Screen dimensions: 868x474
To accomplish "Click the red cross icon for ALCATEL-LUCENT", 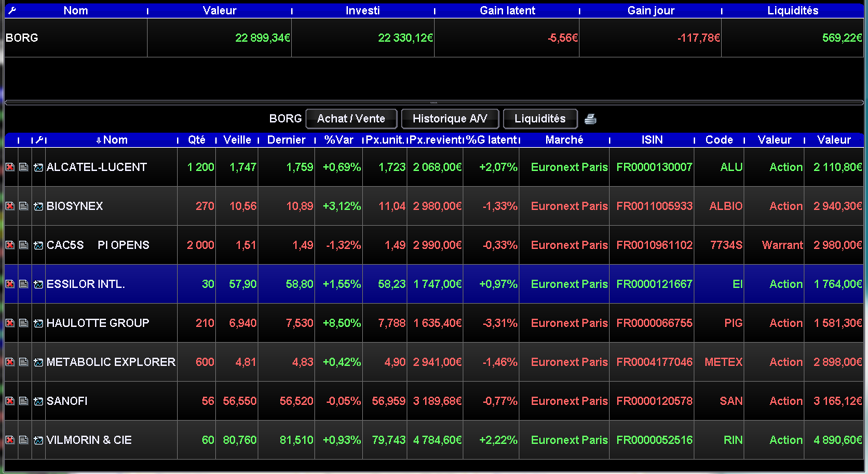I will tap(10, 167).
